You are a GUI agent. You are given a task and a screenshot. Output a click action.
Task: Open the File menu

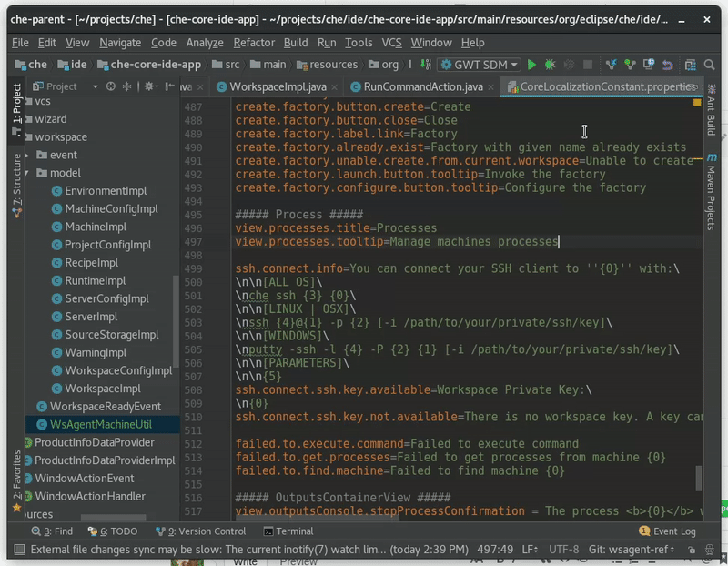20,43
